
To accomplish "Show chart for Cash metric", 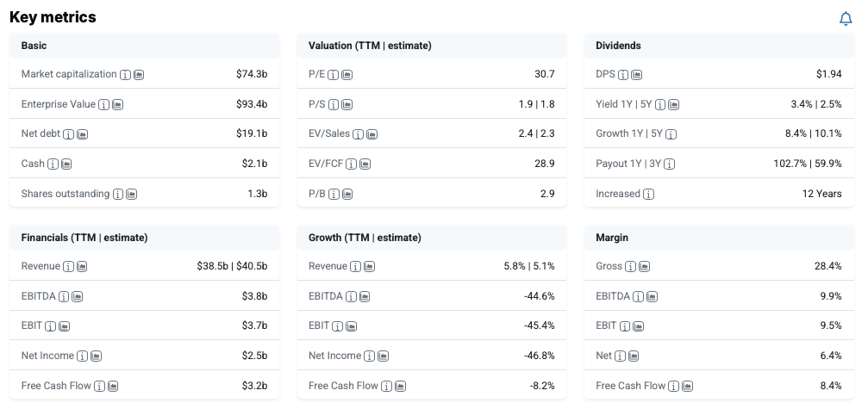I will point(66,164).
